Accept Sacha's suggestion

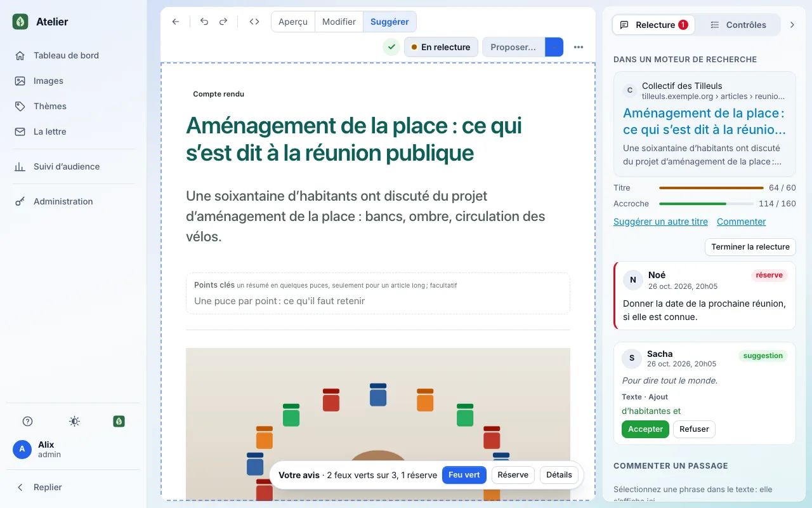coord(645,429)
